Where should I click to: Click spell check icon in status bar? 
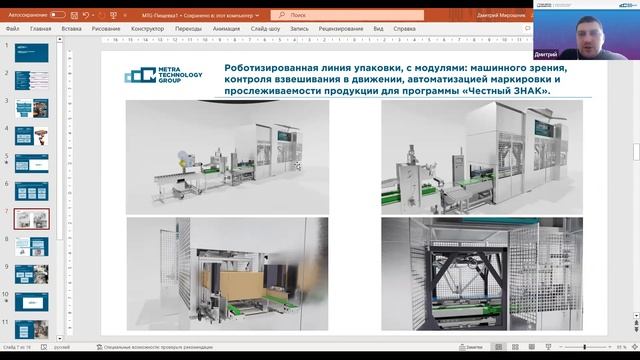pos(44,347)
